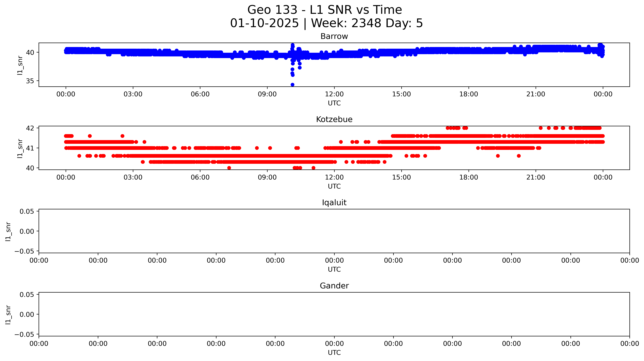Click the 35 y-axis tick label in Barrow plot
The width and height of the screenshot is (644, 361).
point(30,81)
